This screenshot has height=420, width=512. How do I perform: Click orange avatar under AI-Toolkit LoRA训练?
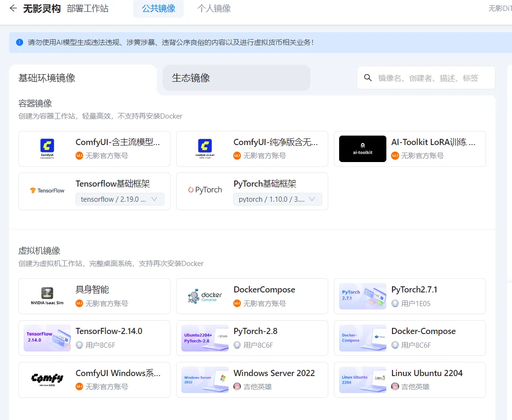point(395,156)
